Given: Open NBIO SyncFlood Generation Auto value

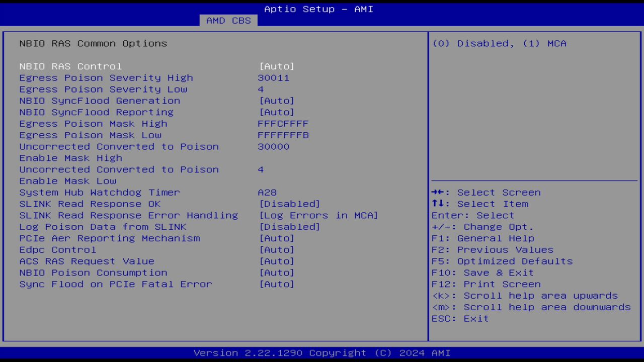Looking at the screenshot, I should pos(277,101).
